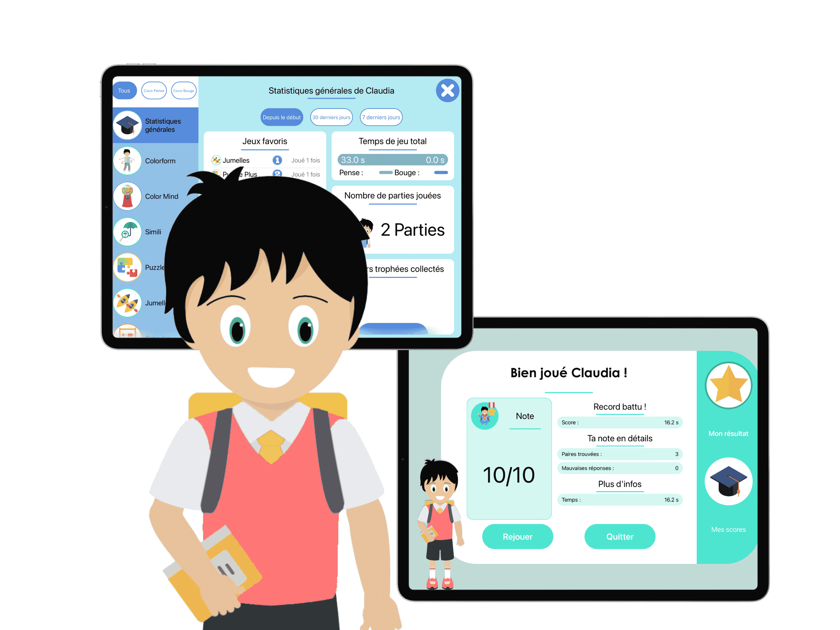Select the 7 derniers jours filter
This screenshot has width=840, height=630.
381,117
